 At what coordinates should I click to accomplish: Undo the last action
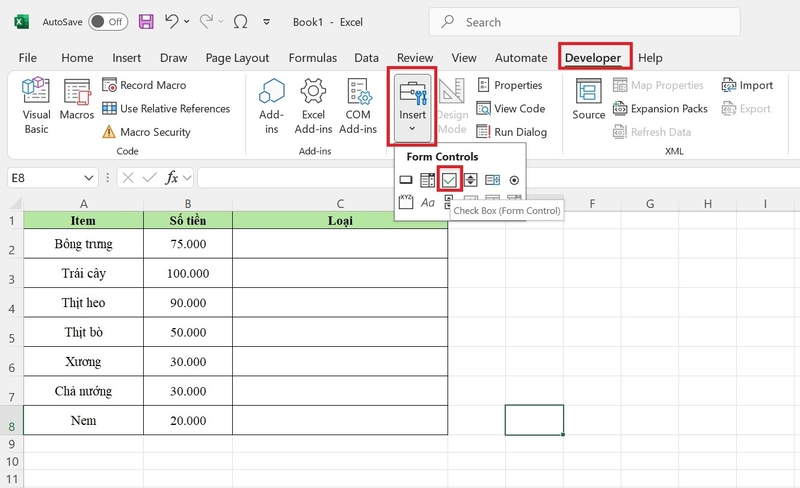coord(171,21)
